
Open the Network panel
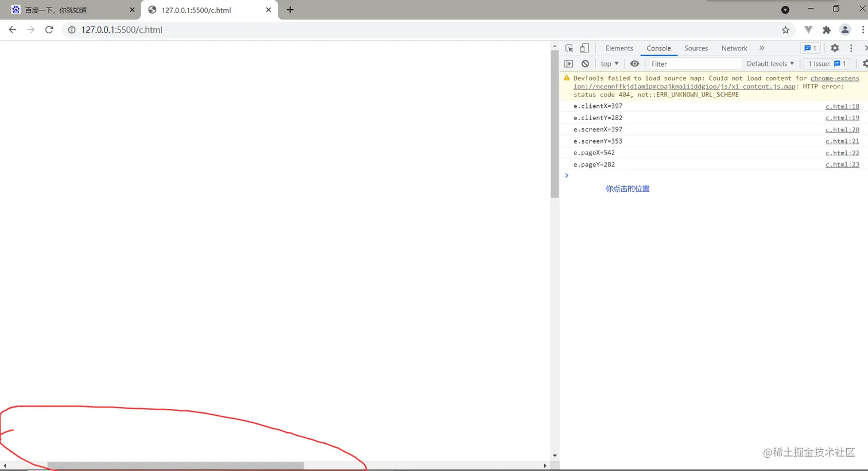pos(734,48)
